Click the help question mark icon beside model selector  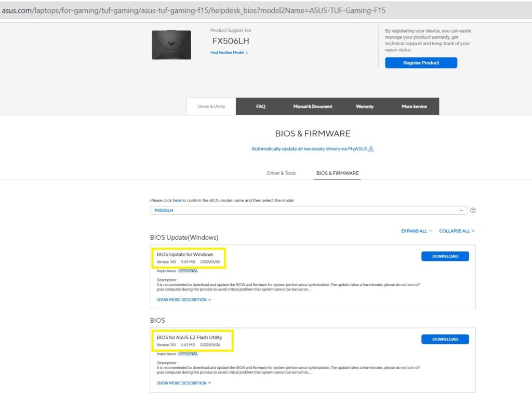point(473,211)
